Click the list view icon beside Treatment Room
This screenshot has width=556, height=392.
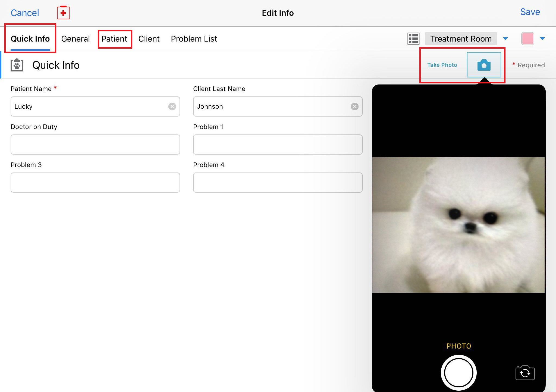tap(413, 39)
